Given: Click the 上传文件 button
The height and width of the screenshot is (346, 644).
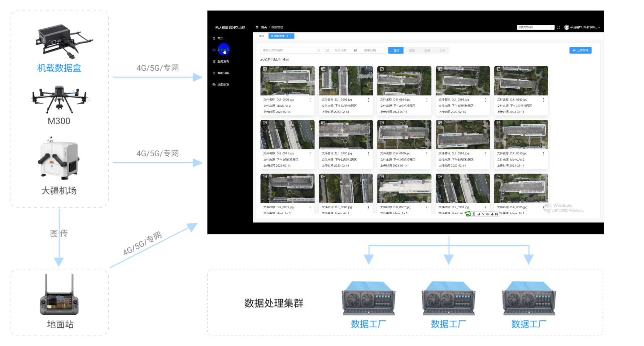Looking at the screenshot, I should [580, 50].
